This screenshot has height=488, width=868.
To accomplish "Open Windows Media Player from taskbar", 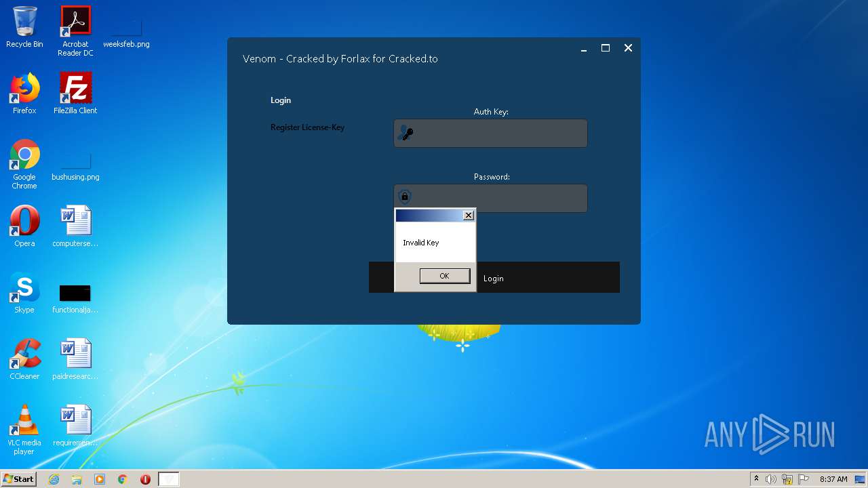I will coord(100,479).
